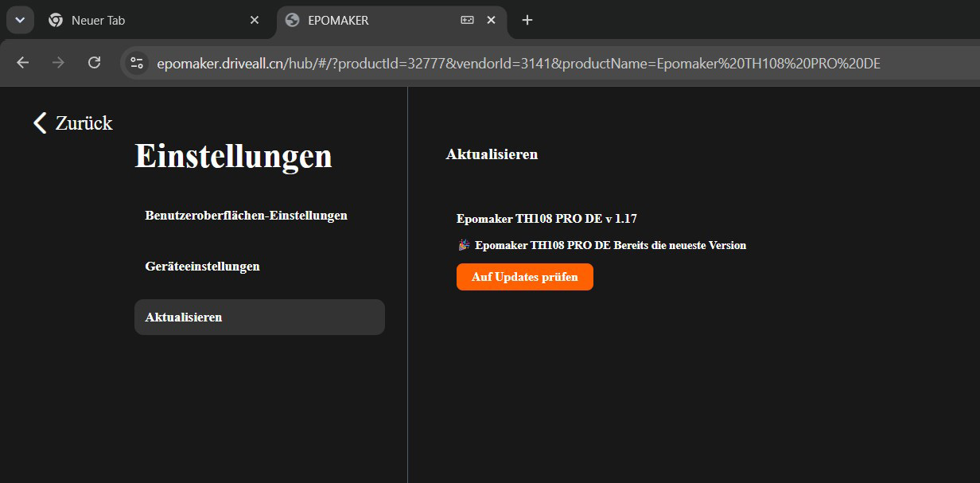The height and width of the screenshot is (483, 980).
Task: Go back with browser back arrow
Action: pyautogui.click(x=22, y=63)
